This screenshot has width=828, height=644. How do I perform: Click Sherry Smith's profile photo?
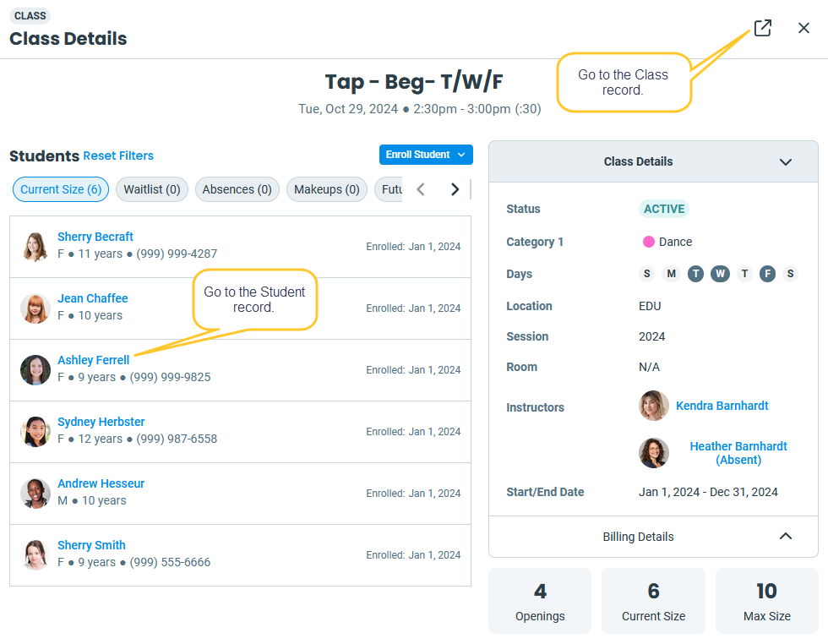(x=35, y=555)
